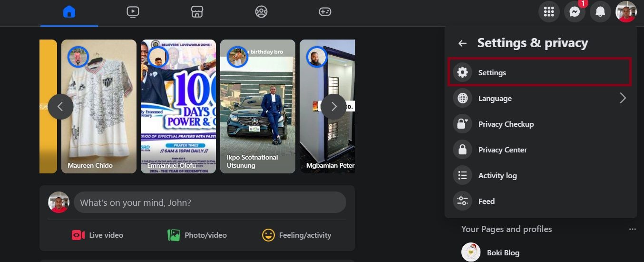Click the Feed sliders icon
This screenshot has width=644, height=262.
pos(462,201)
